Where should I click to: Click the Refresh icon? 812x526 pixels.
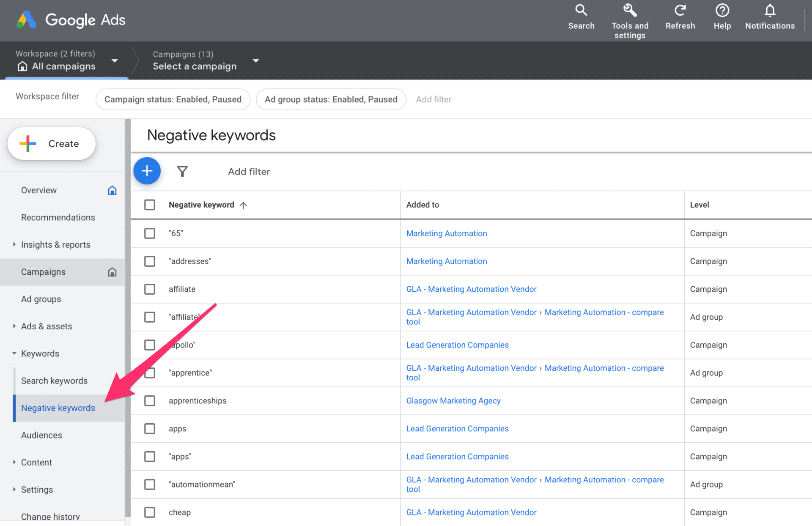[680, 11]
